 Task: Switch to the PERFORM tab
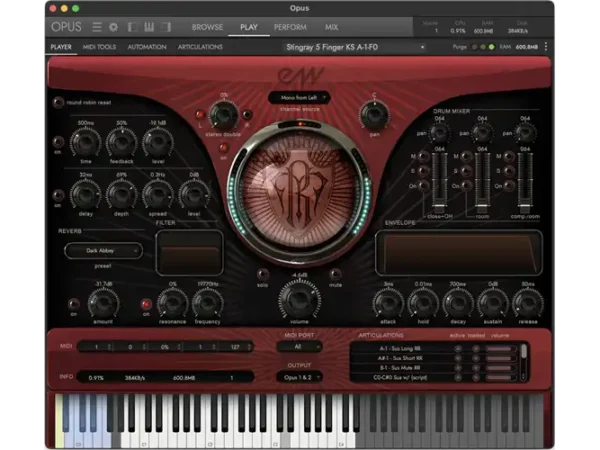tap(290, 27)
